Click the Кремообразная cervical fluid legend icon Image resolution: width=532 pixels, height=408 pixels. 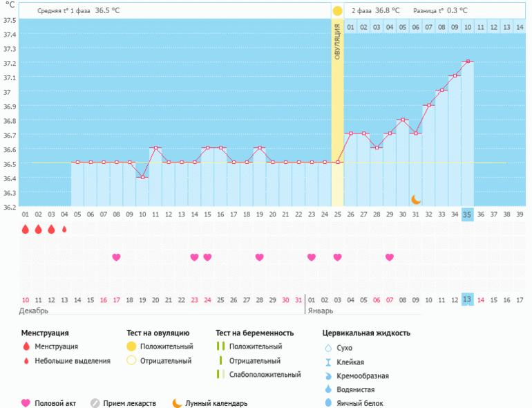coord(328,375)
